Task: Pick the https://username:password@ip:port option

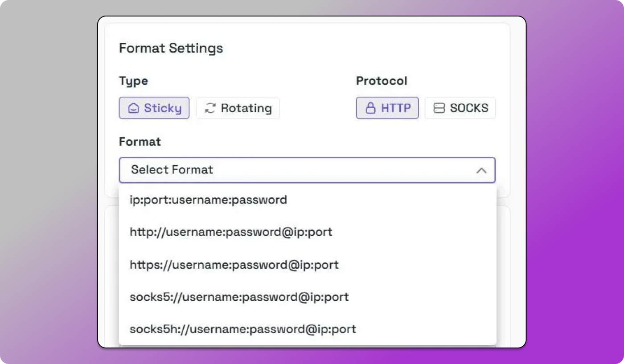Action: click(234, 264)
